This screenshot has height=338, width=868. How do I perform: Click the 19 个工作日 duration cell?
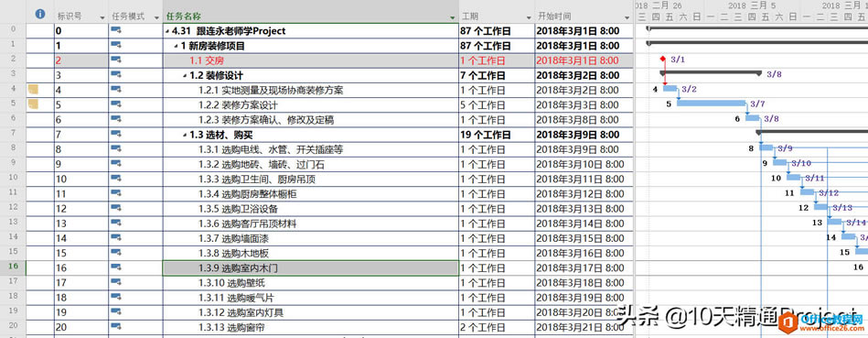(497, 135)
